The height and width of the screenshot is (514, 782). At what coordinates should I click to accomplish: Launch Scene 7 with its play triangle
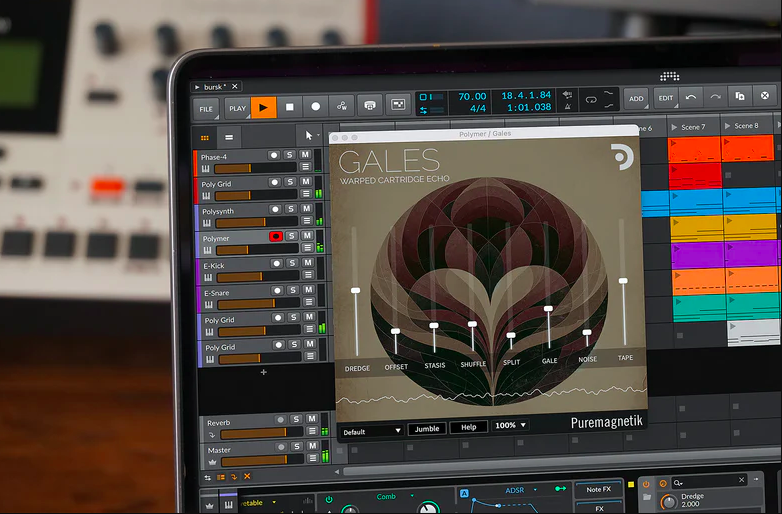[x=674, y=127]
